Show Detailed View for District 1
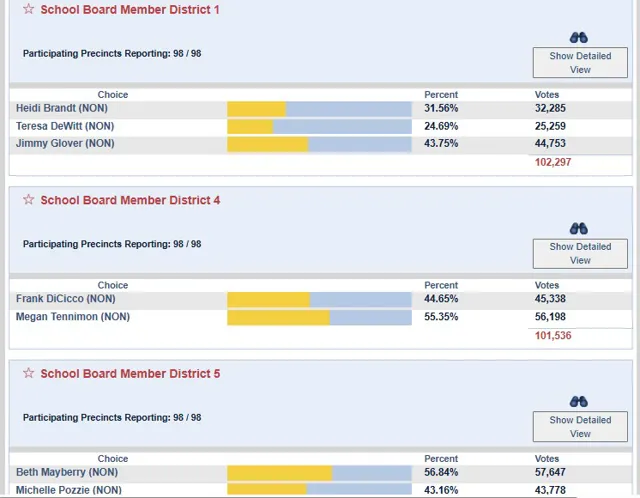This screenshot has width=640, height=498. [x=580, y=62]
